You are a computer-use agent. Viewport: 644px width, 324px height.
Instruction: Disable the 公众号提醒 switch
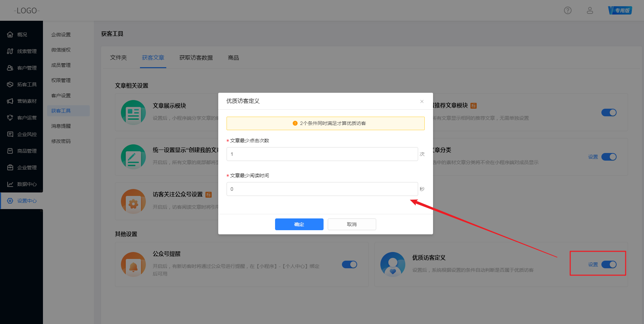point(350,264)
